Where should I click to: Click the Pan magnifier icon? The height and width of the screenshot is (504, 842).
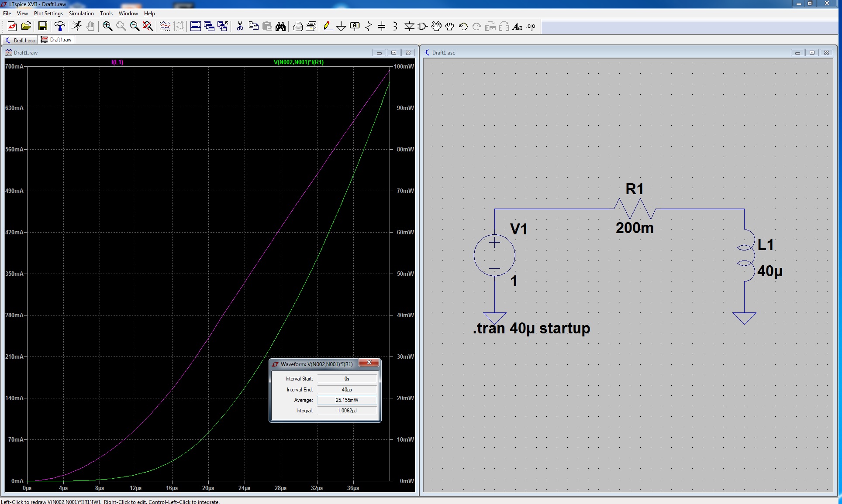coord(121,27)
